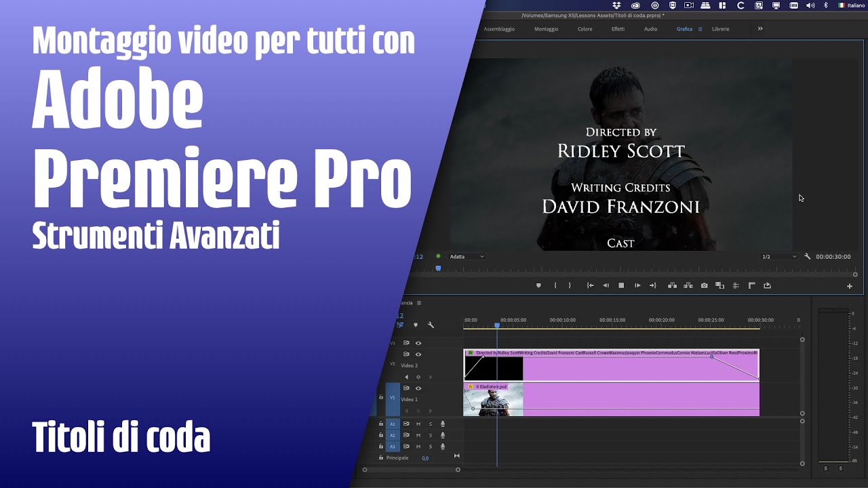This screenshot has height=488, width=868.
Task: Jump to the In point
Action: click(x=590, y=285)
